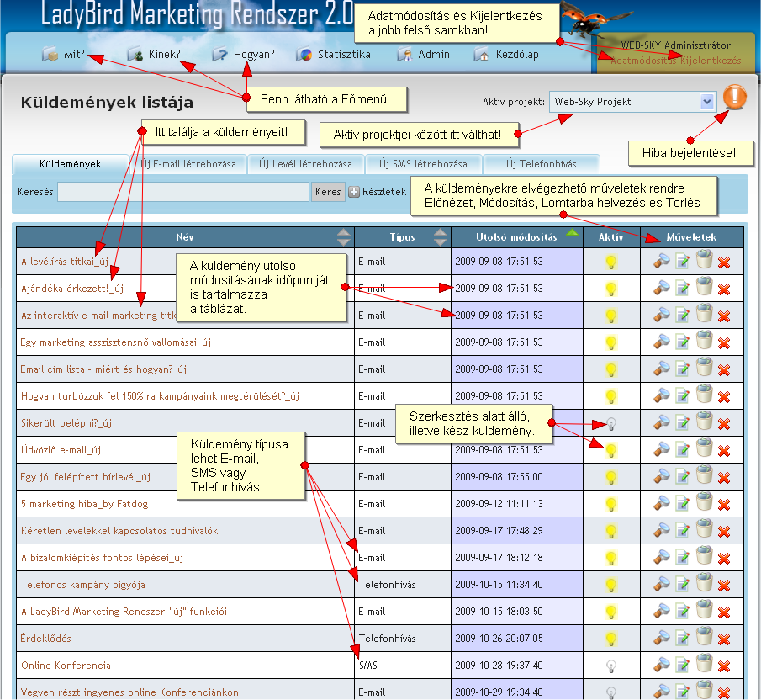Open the 'Egy jól felépített hírlevél_új' link
Image resolution: width=761 pixels, height=700 pixels.
tap(86, 477)
